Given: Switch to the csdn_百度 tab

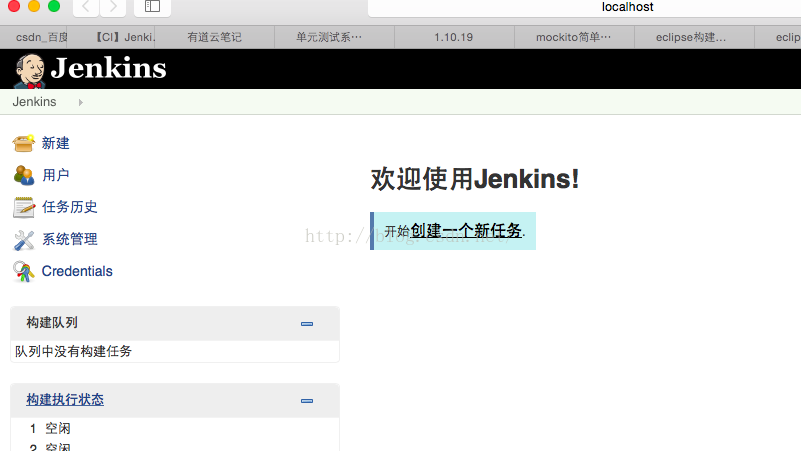Looking at the screenshot, I should pos(34,37).
